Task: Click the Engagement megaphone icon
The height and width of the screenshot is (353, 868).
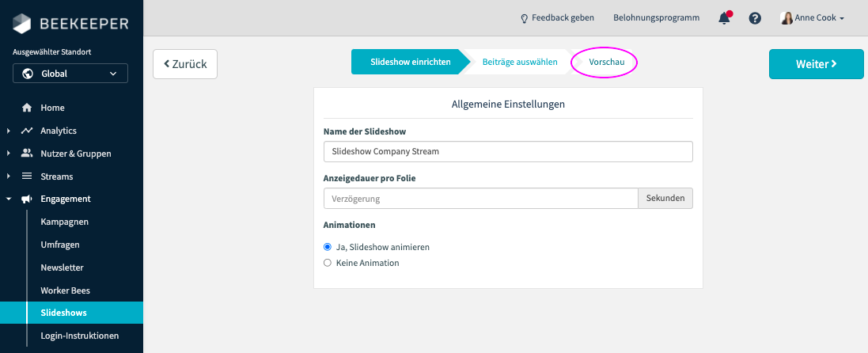Action: tap(27, 199)
